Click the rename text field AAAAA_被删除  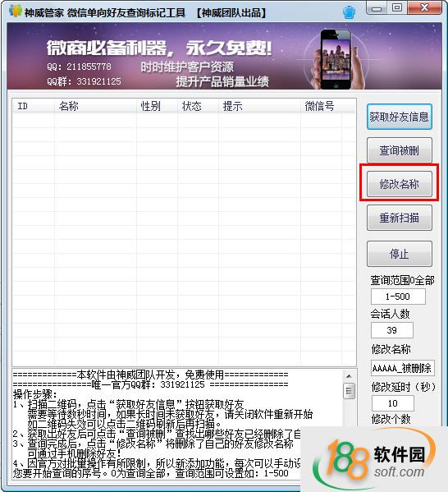click(403, 368)
